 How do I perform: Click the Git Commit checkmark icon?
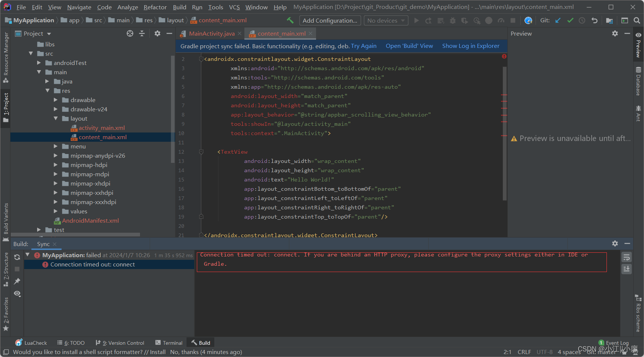(570, 20)
